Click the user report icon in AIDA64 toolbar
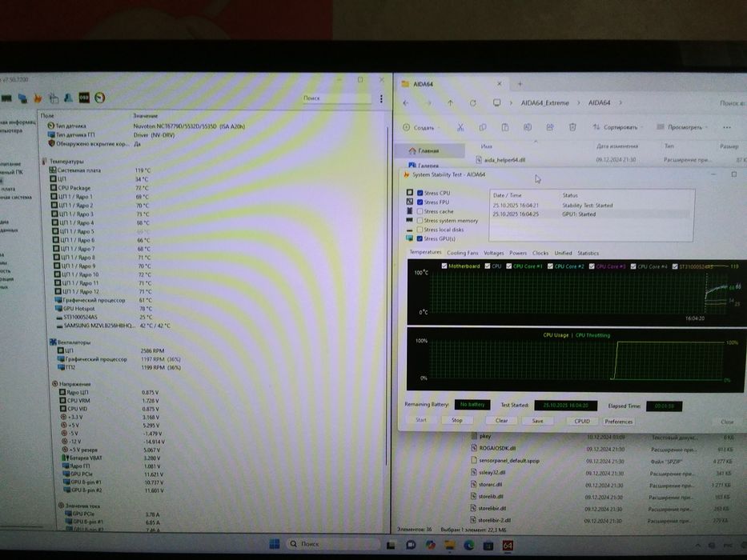Viewport: 747px width, 560px height. coord(69,98)
